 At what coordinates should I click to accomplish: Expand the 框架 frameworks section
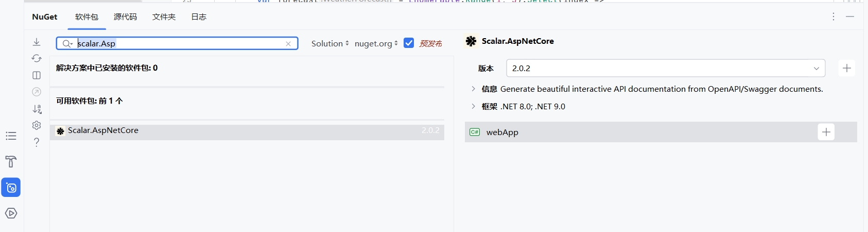tap(473, 106)
